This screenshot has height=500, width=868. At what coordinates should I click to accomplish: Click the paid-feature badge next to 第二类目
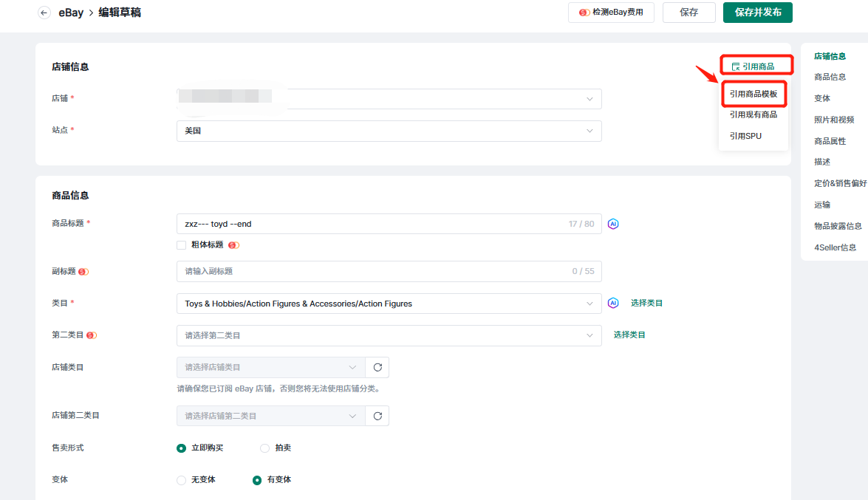(x=92, y=335)
